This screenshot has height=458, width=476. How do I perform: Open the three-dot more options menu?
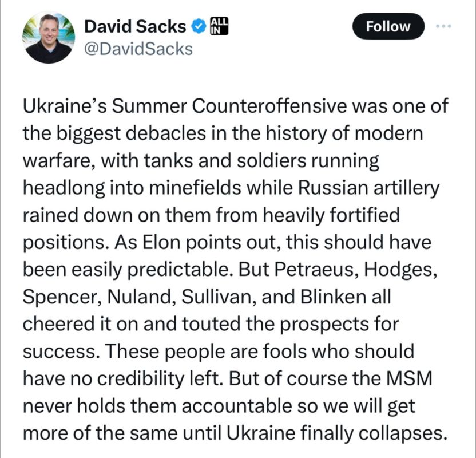click(443, 26)
